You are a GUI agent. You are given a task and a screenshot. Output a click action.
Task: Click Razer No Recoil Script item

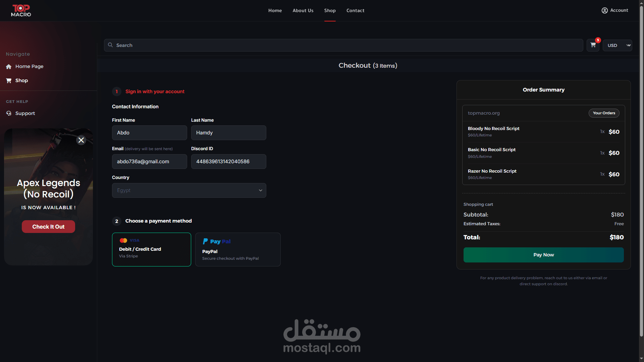[544, 174]
